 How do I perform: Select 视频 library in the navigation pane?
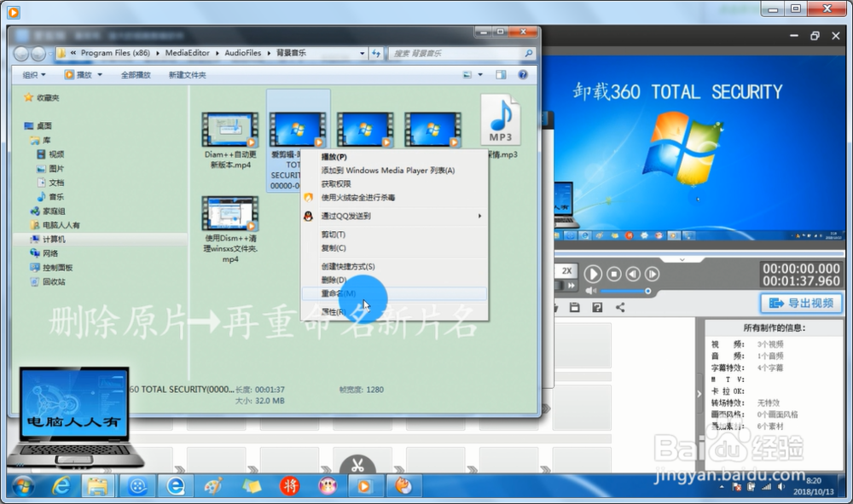tap(50, 154)
